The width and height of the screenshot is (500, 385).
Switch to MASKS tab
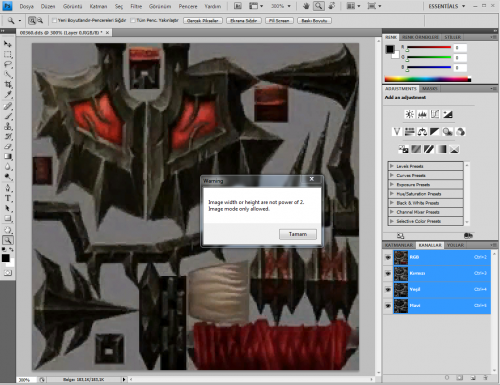430,89
